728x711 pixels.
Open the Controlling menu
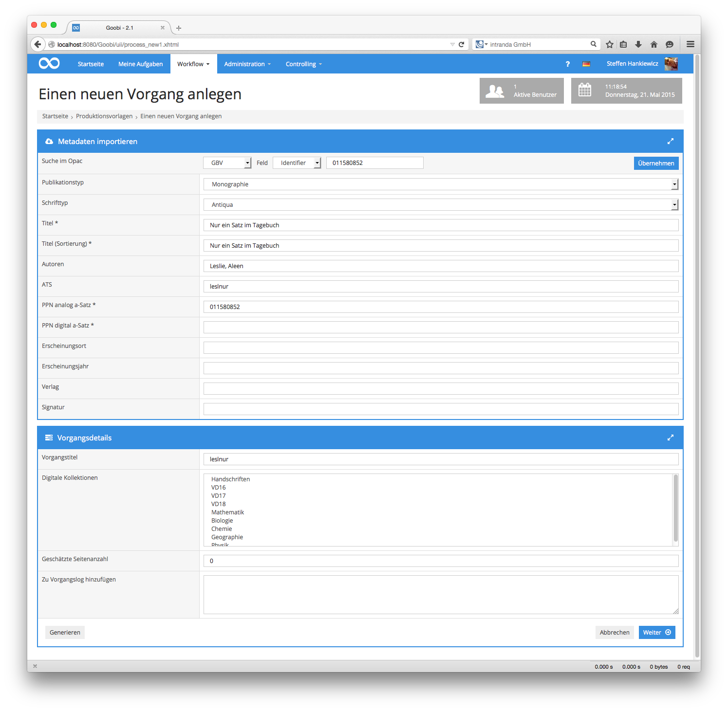pyautogui.click(x=304, y=64)
